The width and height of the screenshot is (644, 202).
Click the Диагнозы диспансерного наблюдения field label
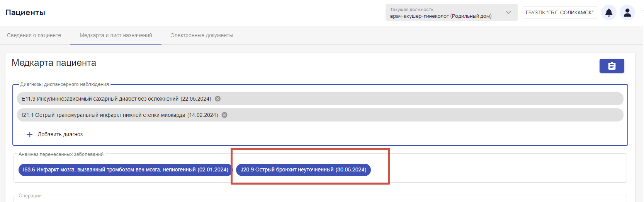pos(65,84)
